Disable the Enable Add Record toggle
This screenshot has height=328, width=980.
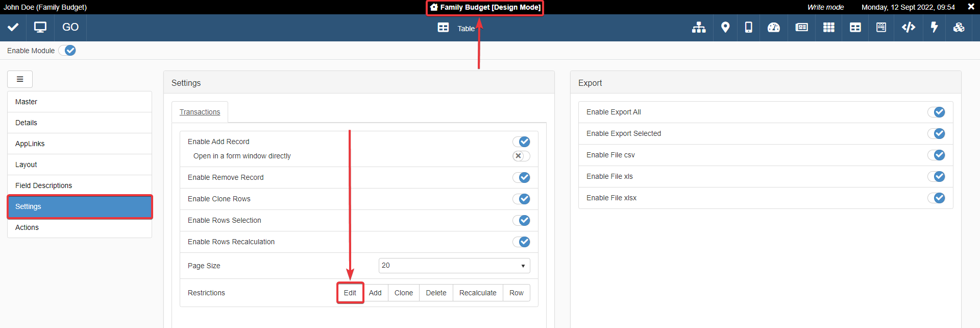(521, 142)
